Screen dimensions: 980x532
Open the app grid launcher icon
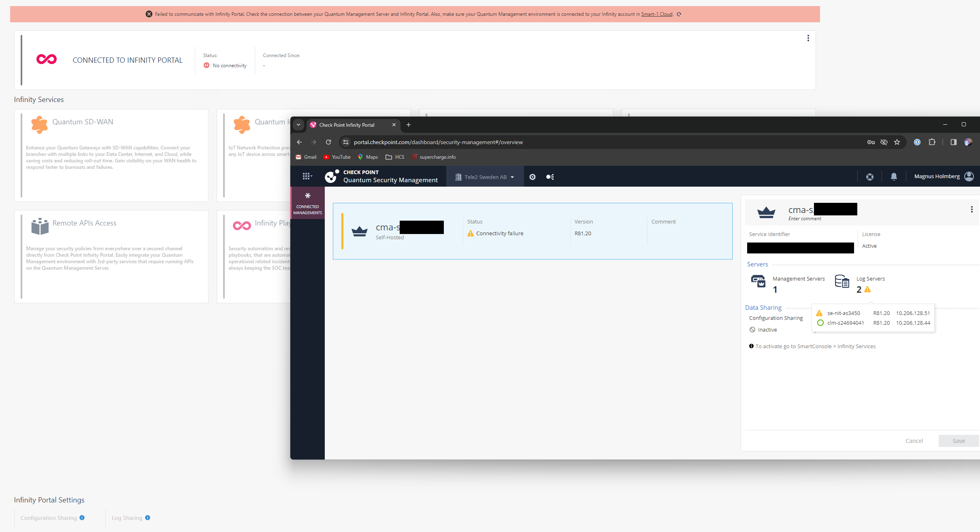(x=307, y=177)
